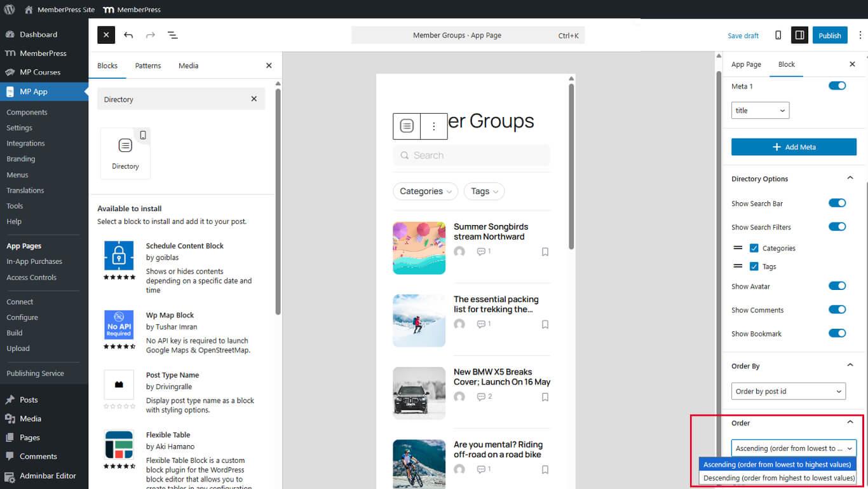Turn off the Show Bookmark toggle

click(x=837, y=333)
